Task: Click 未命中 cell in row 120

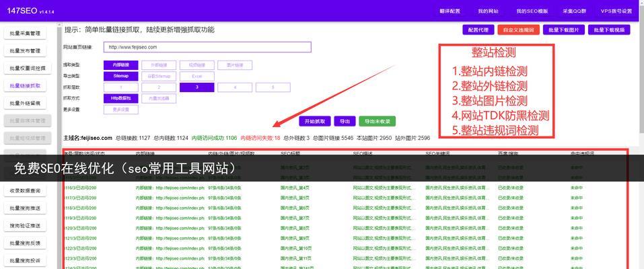Action: click(x=576, y=228)
